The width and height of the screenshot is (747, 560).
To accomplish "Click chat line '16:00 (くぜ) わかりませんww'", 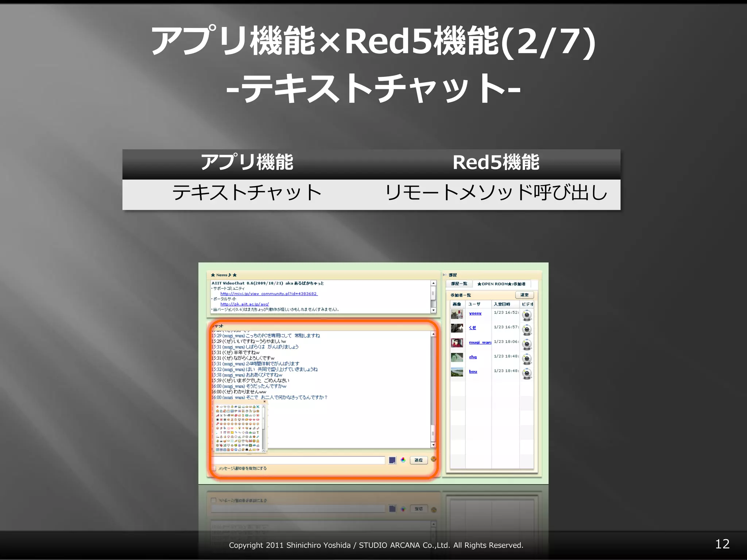I will point(239,392).
